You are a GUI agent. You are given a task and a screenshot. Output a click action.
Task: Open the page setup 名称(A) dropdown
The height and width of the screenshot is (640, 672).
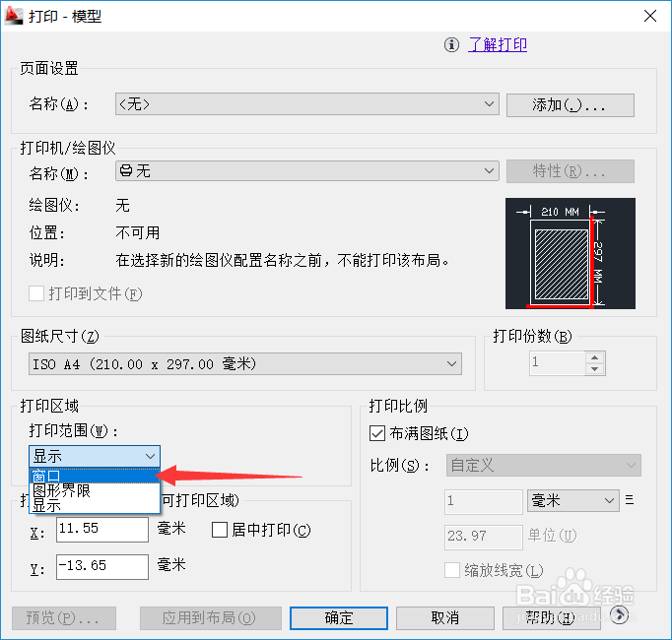[x=306, y=104]
